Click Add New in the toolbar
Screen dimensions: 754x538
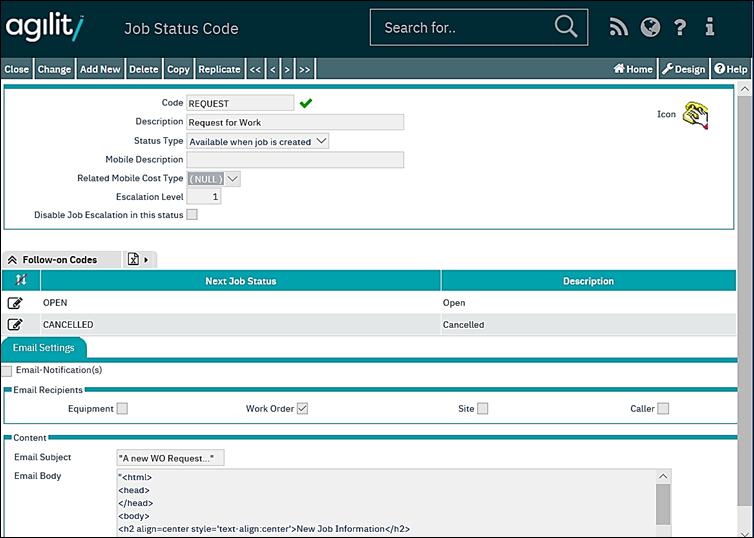coord(100,69)
